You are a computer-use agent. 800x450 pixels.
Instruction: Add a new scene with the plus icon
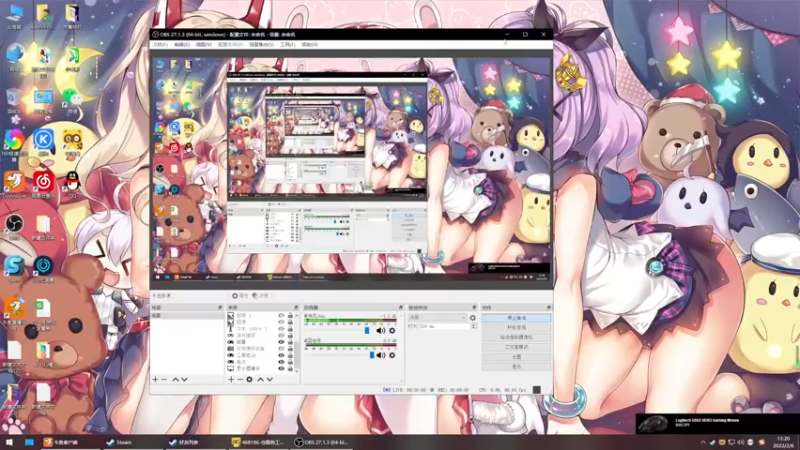pos(156,380)
